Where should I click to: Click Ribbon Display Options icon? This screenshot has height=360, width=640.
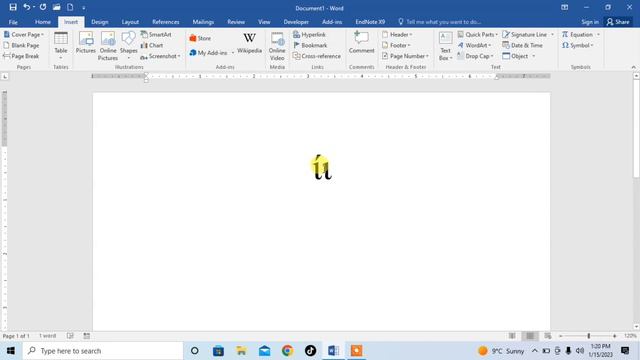coord(564,7)
